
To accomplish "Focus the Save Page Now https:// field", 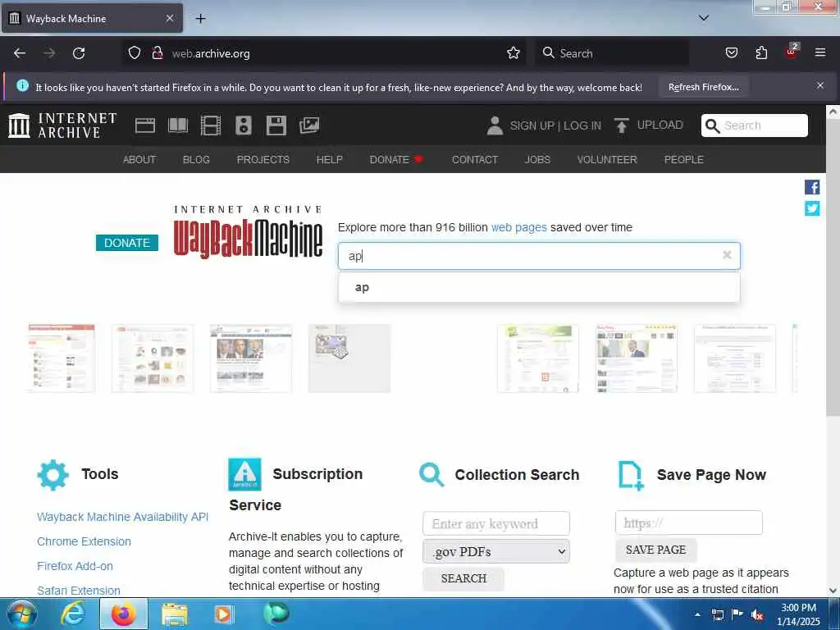I will [688, 523].
